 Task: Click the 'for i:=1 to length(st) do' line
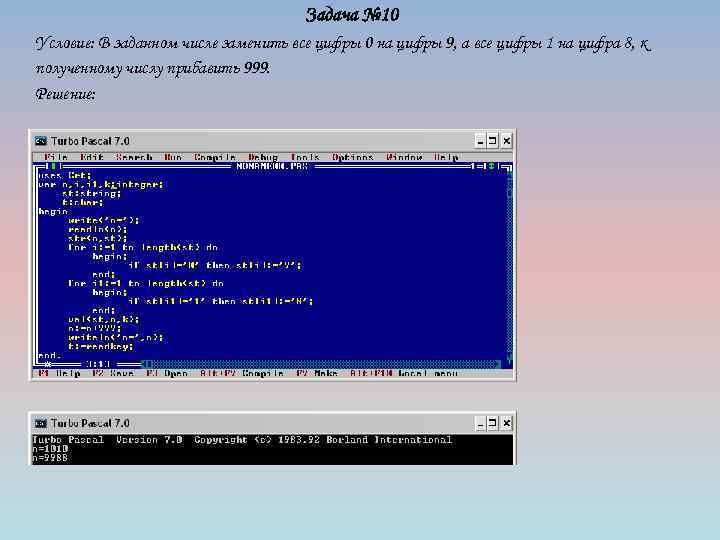(x=143, y=248)
